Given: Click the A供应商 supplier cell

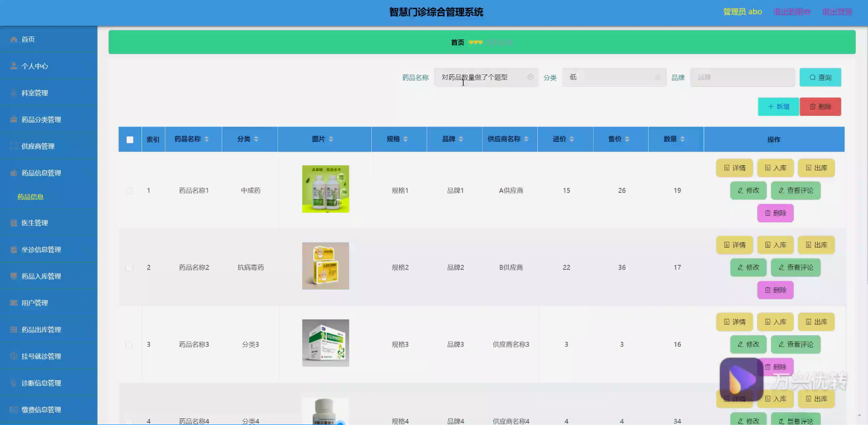Looking at the screenshot, I should (x=511, y=191).
